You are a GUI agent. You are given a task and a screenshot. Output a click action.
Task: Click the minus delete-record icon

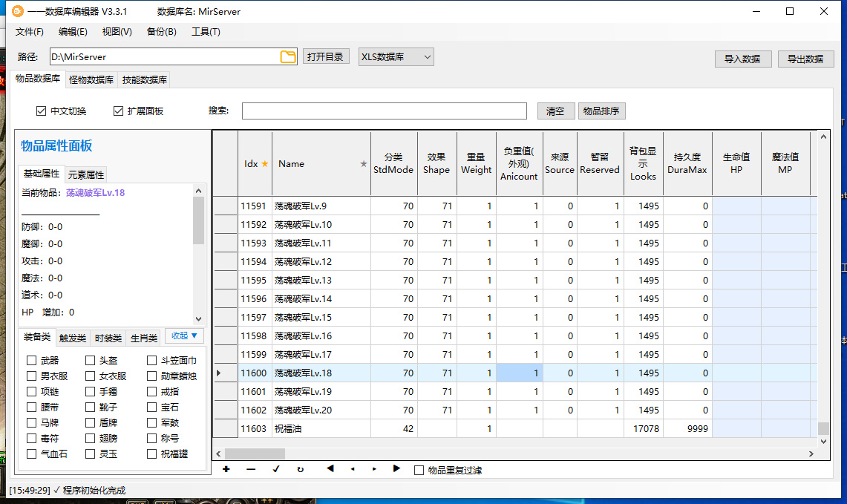251,469
